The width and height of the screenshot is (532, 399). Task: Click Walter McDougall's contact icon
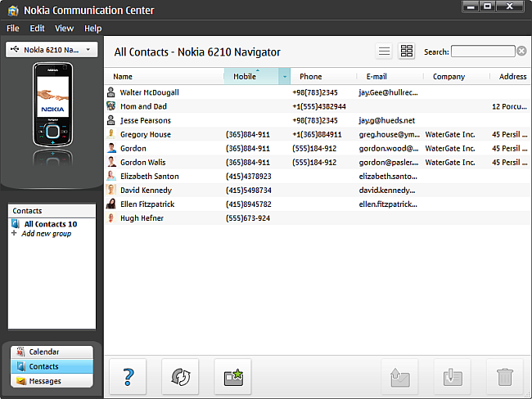pyautogui.click(x=111, y=92)
